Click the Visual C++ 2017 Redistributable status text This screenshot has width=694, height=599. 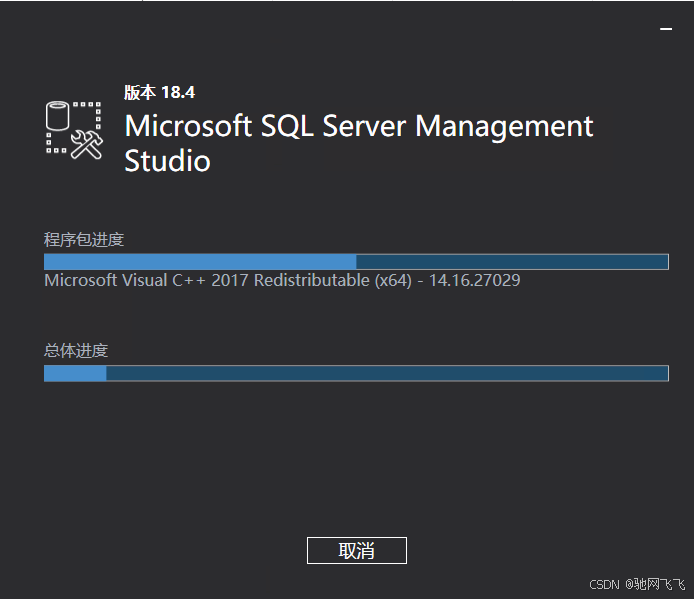282,281
